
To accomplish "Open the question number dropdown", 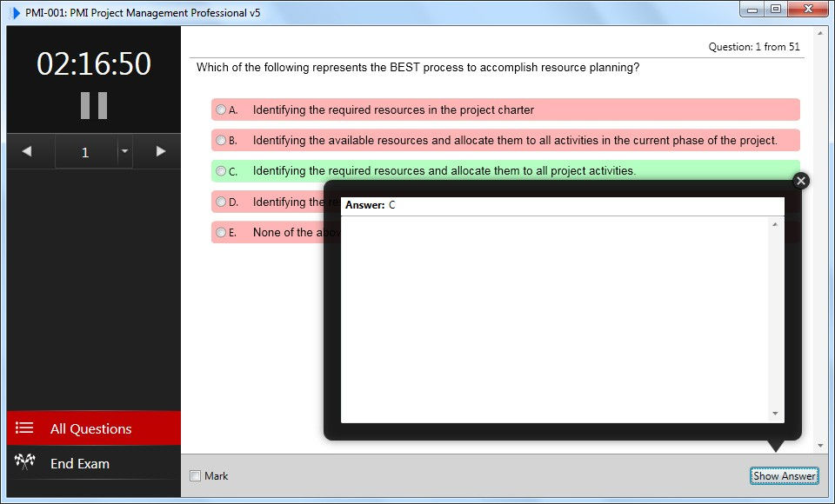I will tap(124, 152).
